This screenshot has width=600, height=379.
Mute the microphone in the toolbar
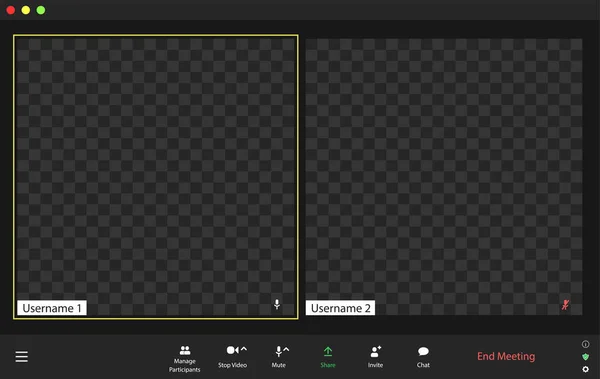(x=279, y=351)
